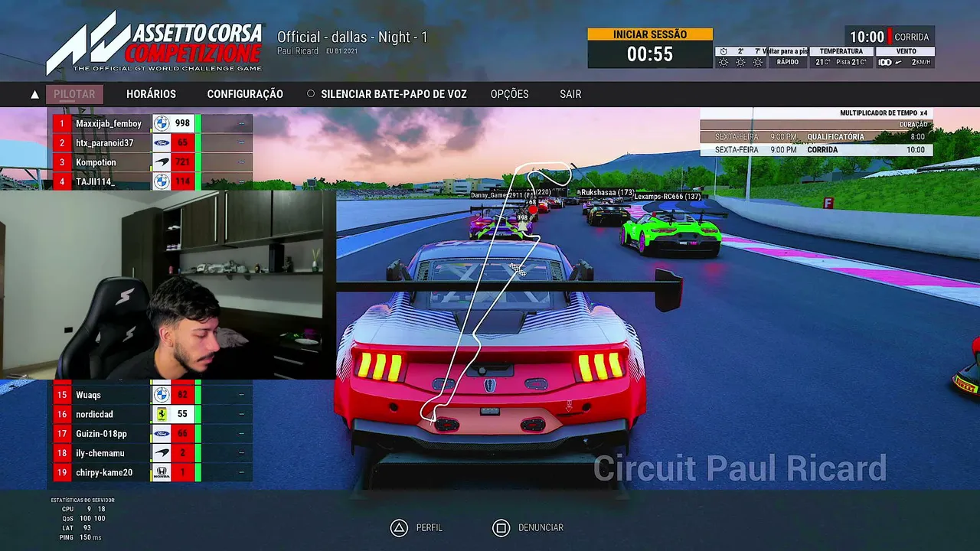Click the VENTO panel header
980x551 pixels.
point(906,51)
